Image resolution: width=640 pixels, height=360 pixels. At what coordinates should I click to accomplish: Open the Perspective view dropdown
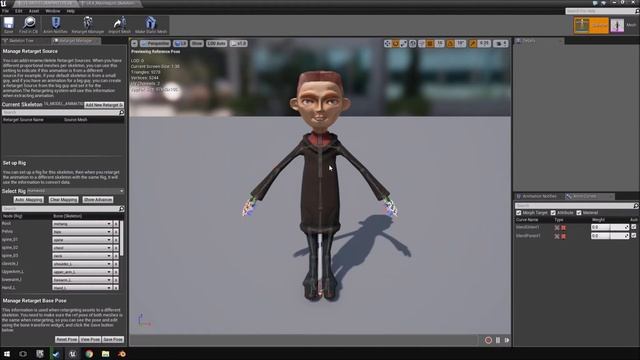[155, 43]
